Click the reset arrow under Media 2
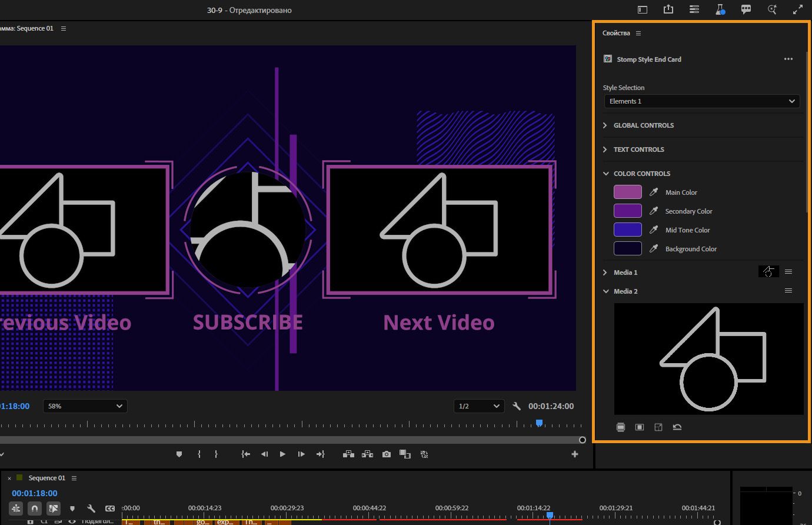Screen dimensions: 812x525 tap(677, 427)
